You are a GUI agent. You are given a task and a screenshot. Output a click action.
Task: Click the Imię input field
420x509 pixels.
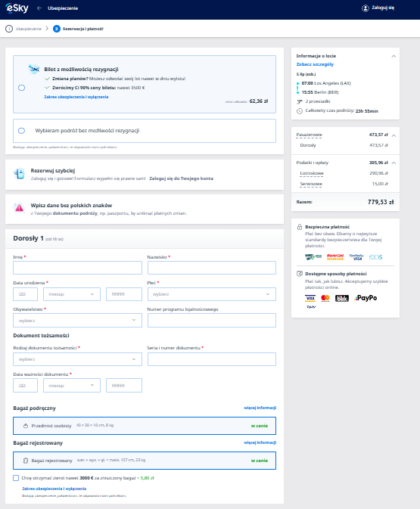tap(77, 268)
